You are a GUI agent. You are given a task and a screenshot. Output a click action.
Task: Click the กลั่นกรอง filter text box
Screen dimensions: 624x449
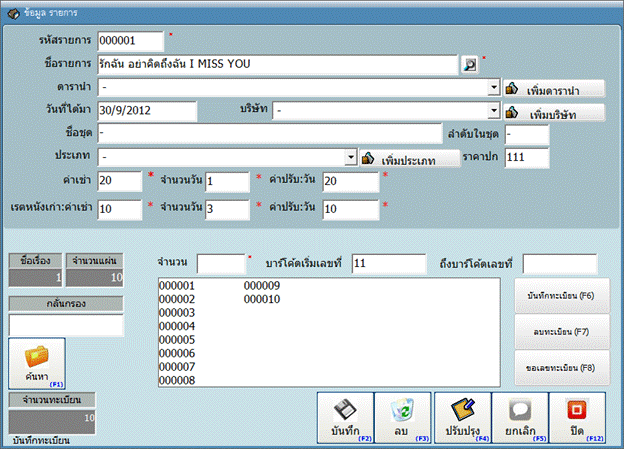click(x=66, y=324)
